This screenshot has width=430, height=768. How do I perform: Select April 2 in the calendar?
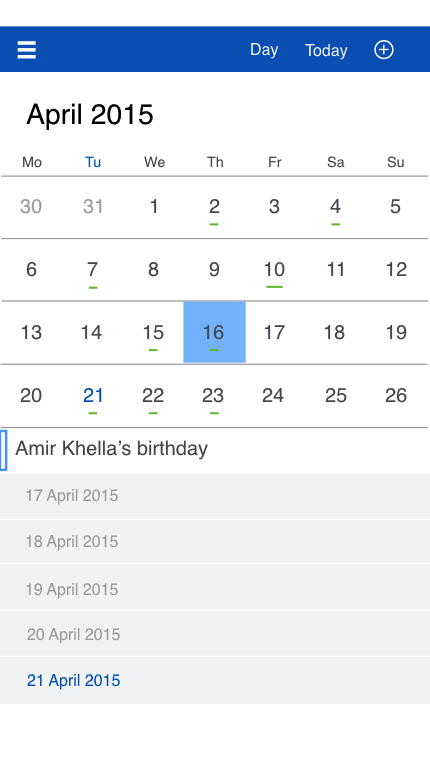[x=215, y=207]
